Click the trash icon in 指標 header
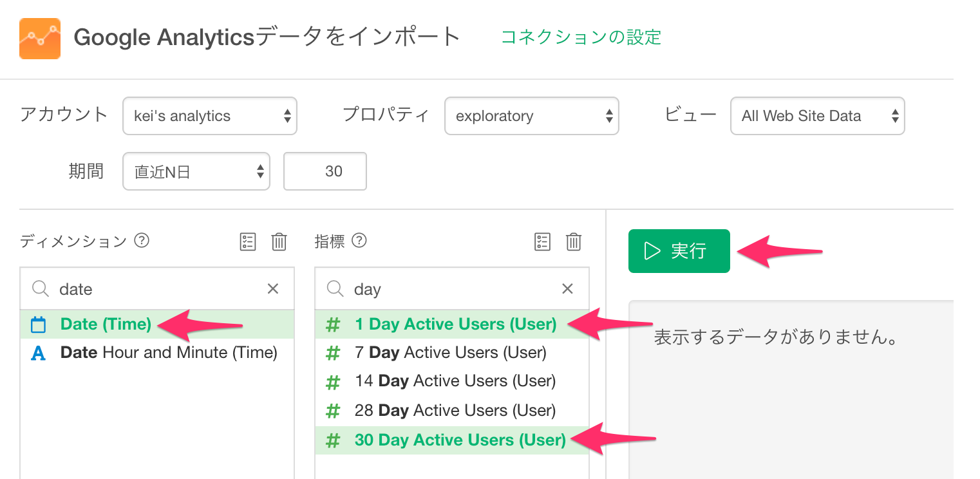Image resolution: width=980 pixels, height=479 pixels. click(x=574, y=241)
